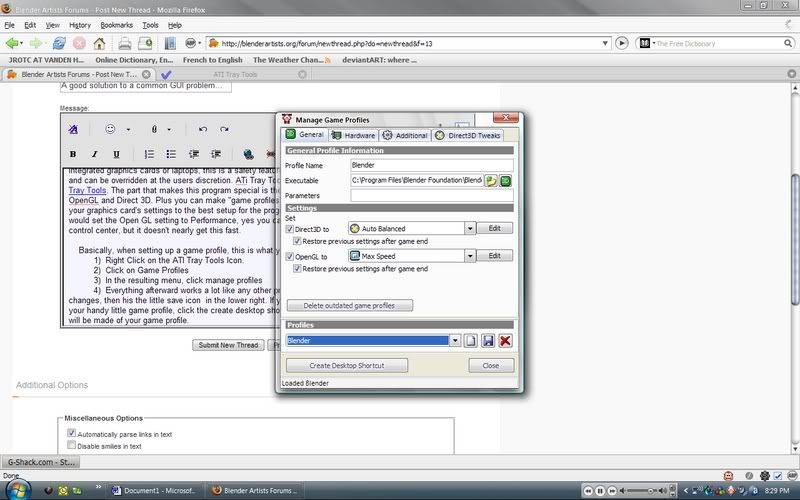
Task: Open the French to English bookmark
Action: (x=212, y=60)
